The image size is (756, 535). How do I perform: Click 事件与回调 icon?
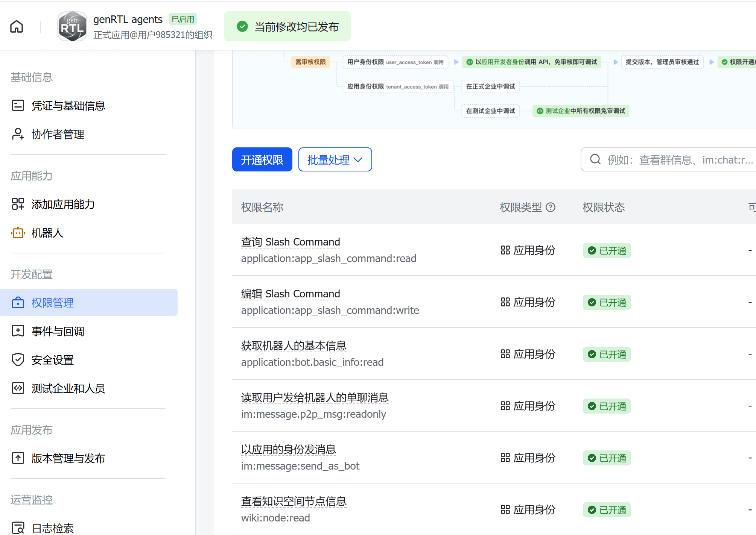click(x=18, y=331)
